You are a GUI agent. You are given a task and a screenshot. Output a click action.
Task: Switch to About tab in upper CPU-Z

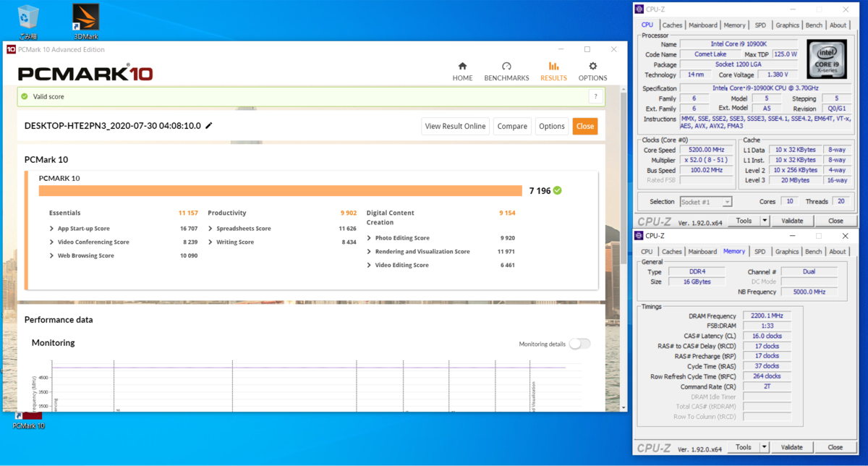click(x=838, y=25)
